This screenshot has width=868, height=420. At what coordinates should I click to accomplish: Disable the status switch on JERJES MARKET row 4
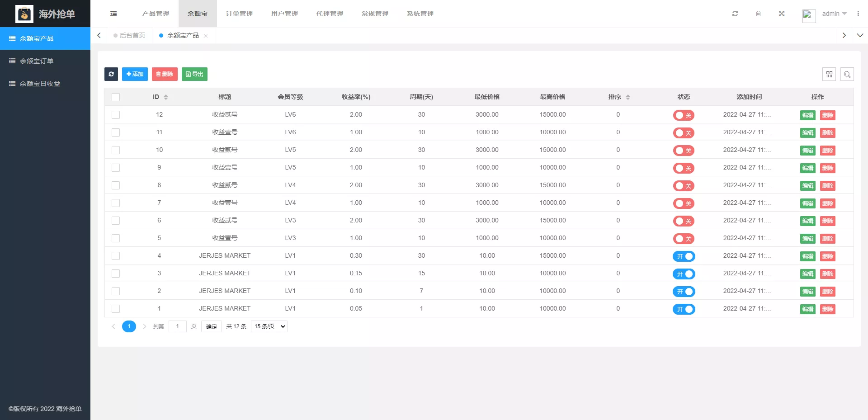(x=684, y=256)
